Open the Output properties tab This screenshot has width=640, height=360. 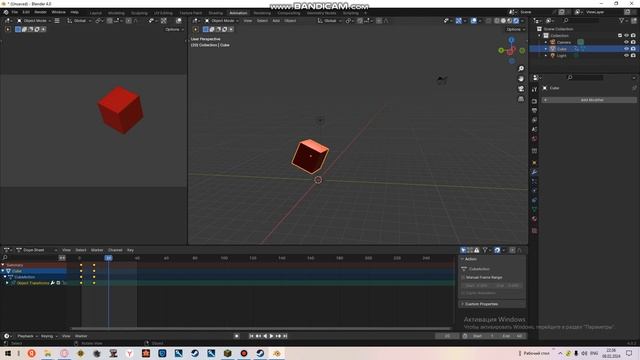coord(534,110)
